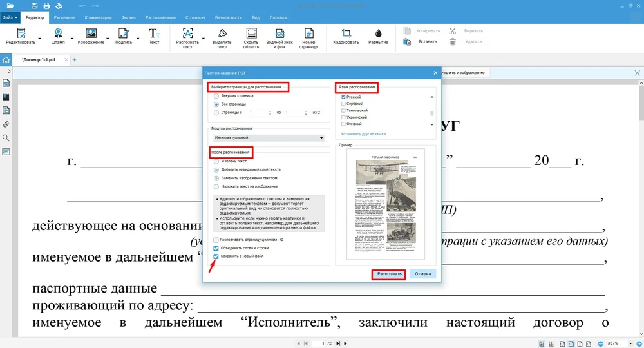Open the Watermark and background tool
The width and height of the screenshot is (644, 348).
coord(279,34)
